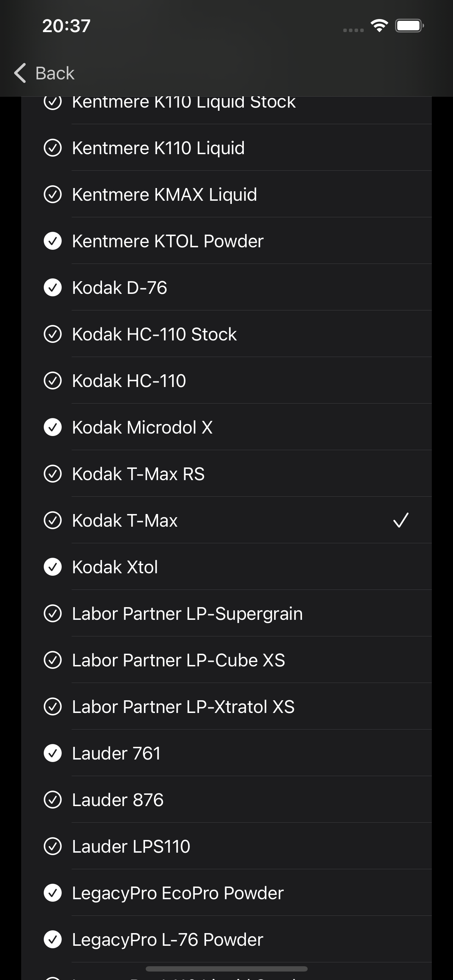Toggle the LegacyPro EcoPro Powder circle checkmark
Image resolution: width=453 pixels, height=980 pixels.
pyautogui.click(x=53, y=893)
